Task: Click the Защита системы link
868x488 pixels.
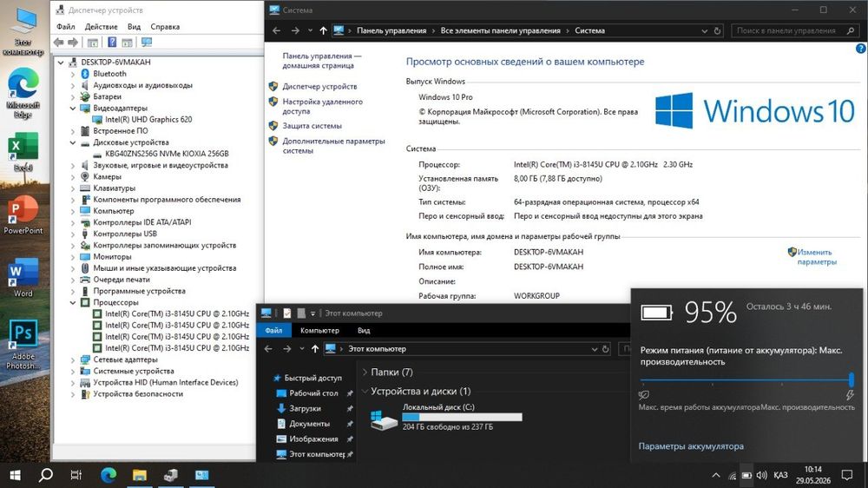Action: (312, 126)
